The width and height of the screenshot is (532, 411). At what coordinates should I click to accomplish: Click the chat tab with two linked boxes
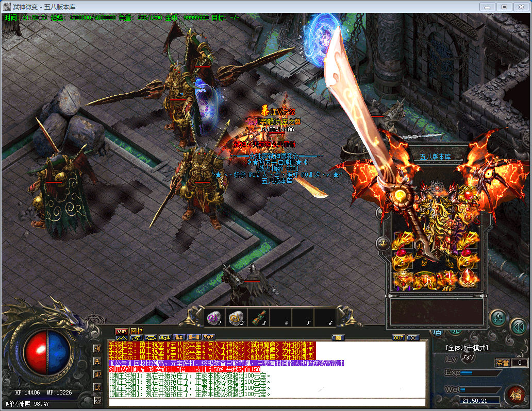(194, 338)
